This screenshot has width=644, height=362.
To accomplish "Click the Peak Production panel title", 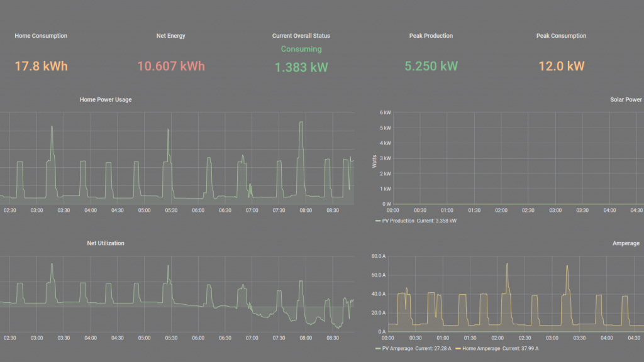I will pos(431,36).
